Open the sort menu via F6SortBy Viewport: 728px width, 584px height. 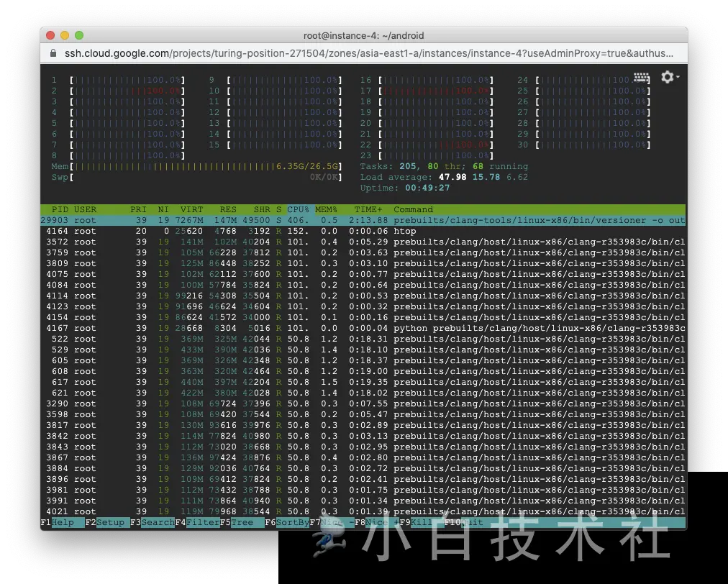(x=286, y=523)
